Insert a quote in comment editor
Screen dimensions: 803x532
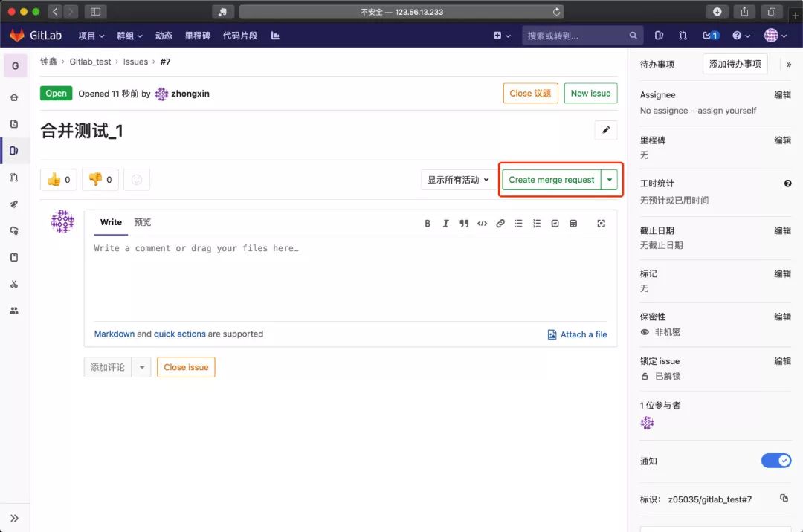pyautogui.click(x=464, y=224)
